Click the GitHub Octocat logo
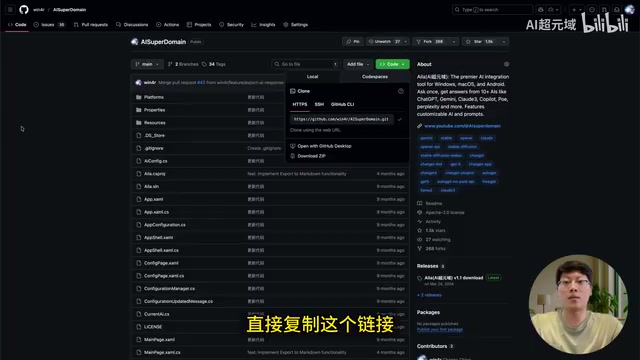The height and width of the screenshot is (360, 640). [24, 9]
